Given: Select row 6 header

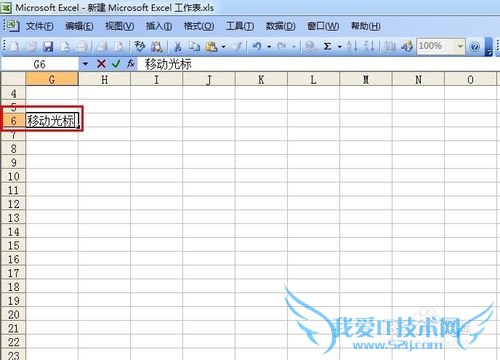Looking at the screenshot, I should [13, 120].
